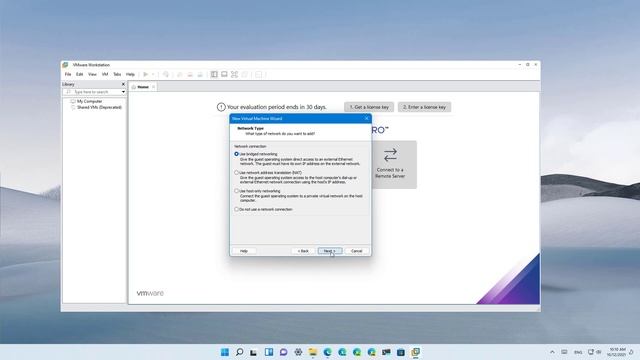Image resolution: width=640 pixels, height=360 pixels.
Task: Close the Library panel
Action: (x=123, y=84)
